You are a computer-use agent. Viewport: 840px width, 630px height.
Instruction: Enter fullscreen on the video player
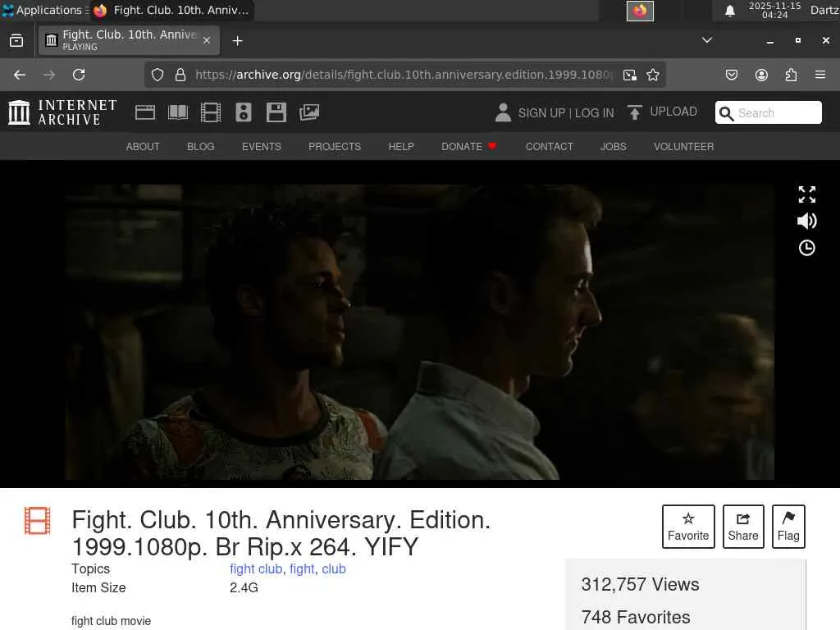pyautogui.click(x=807, y=194)
